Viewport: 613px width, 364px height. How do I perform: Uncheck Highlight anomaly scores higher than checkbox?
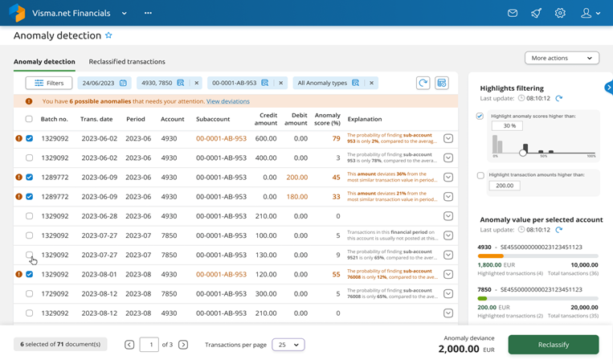(480, 117)
